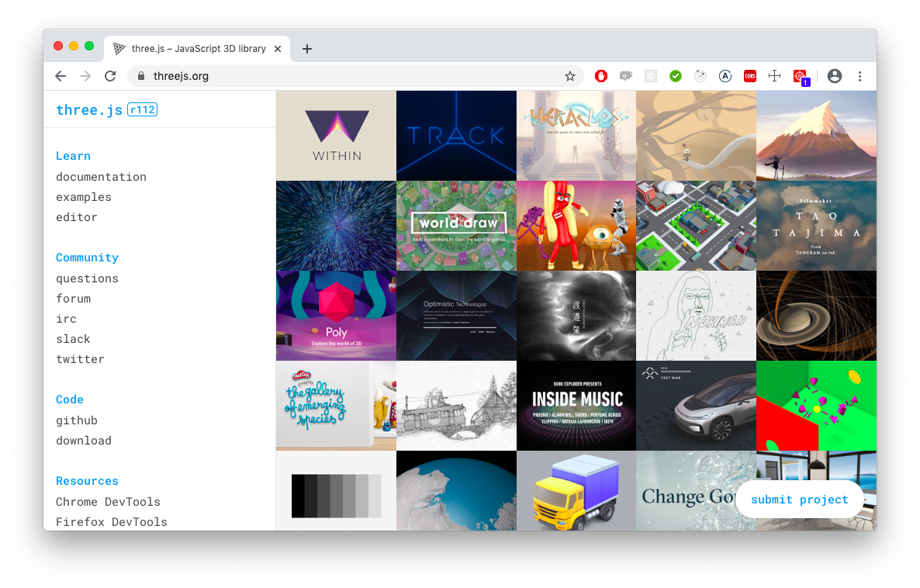The height and width of the screenshot is (588, 920).
Task: Open the silver concept car thumbnail
Action: [697, 406]
